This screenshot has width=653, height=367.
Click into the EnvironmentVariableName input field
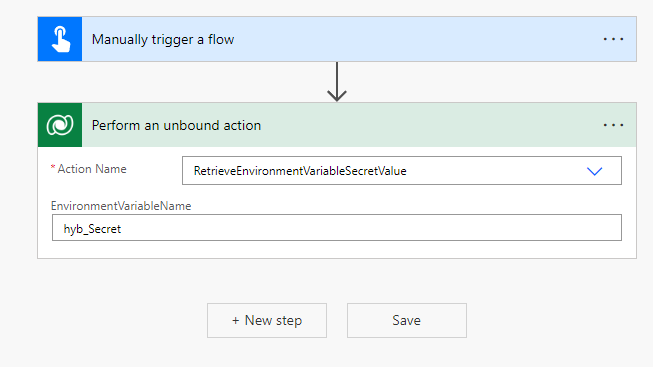(336, 228)
